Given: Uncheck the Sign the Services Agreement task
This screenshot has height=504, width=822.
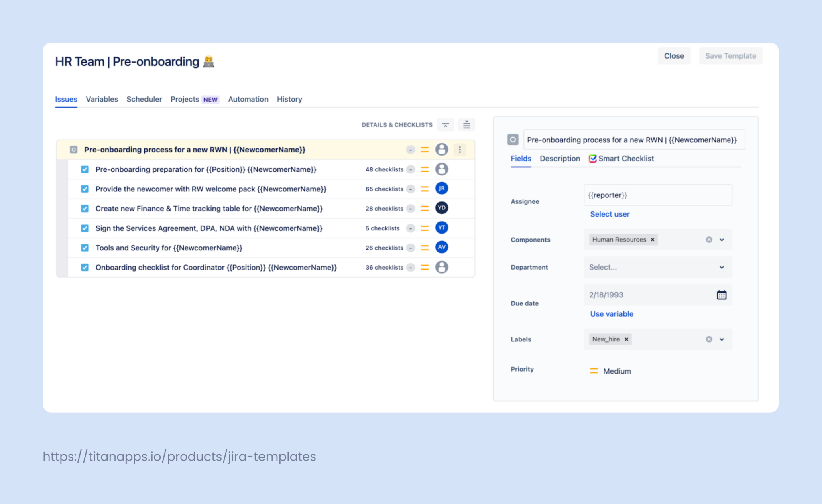Looking at the screenshot, I should [x=85, y=228].
